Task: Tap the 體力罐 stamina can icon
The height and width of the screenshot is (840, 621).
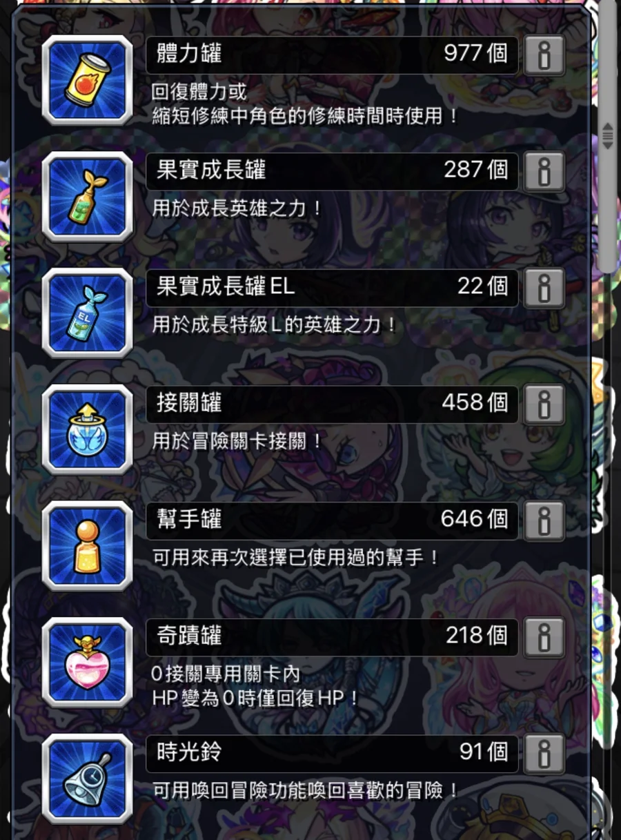Action: [x=87, y=80]
